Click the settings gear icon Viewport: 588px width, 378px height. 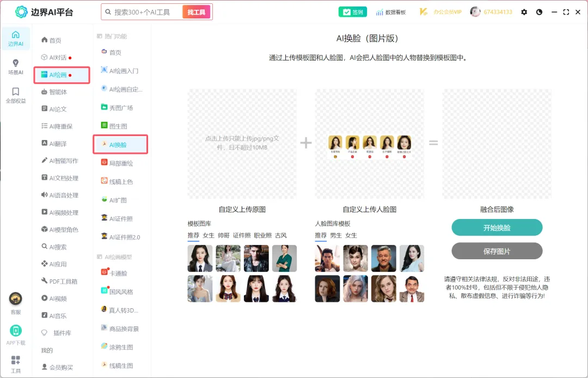(524, 12)
